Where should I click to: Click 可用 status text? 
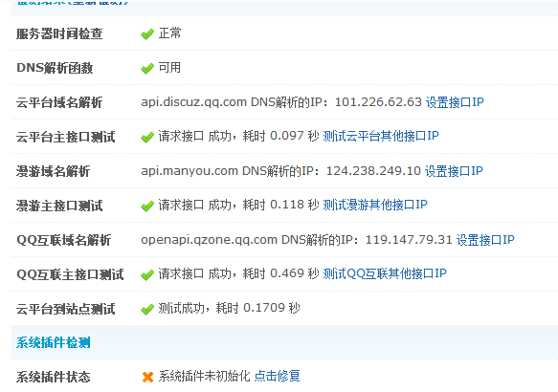[x=169, y=68]
